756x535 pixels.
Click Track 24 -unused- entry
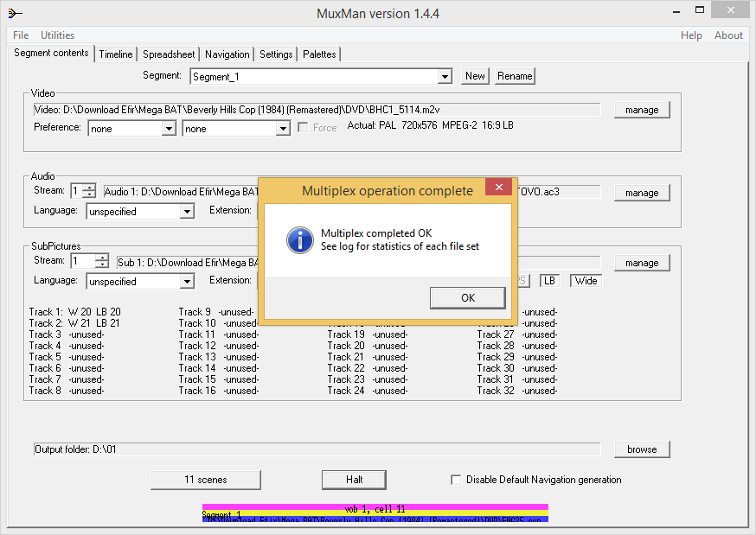[x=368, y=391]
